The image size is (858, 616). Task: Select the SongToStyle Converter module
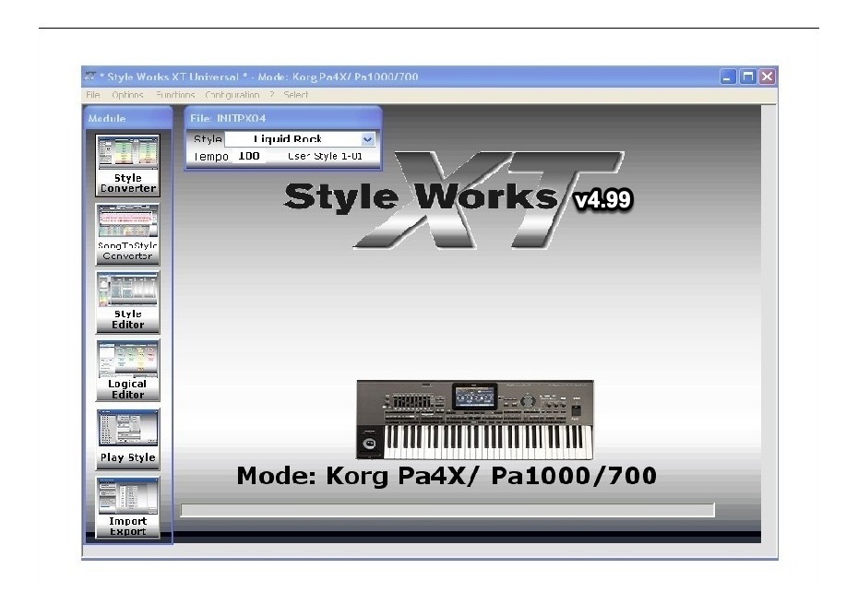126,232
